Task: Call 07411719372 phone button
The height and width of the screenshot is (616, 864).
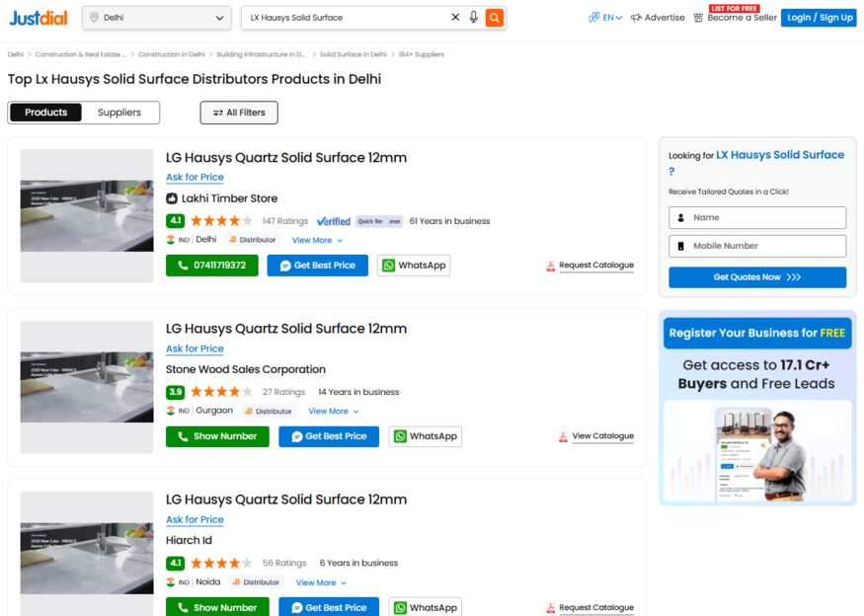Action: pos(212,266)
